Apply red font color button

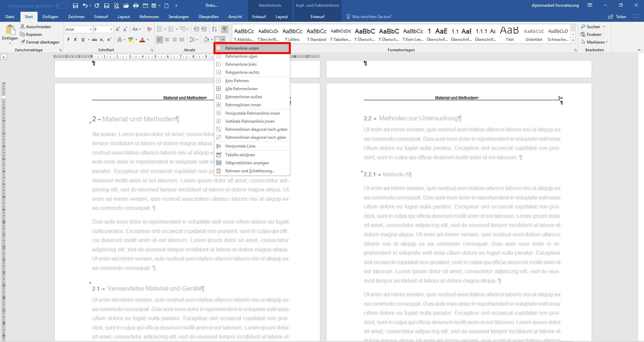tap(142, 40)
